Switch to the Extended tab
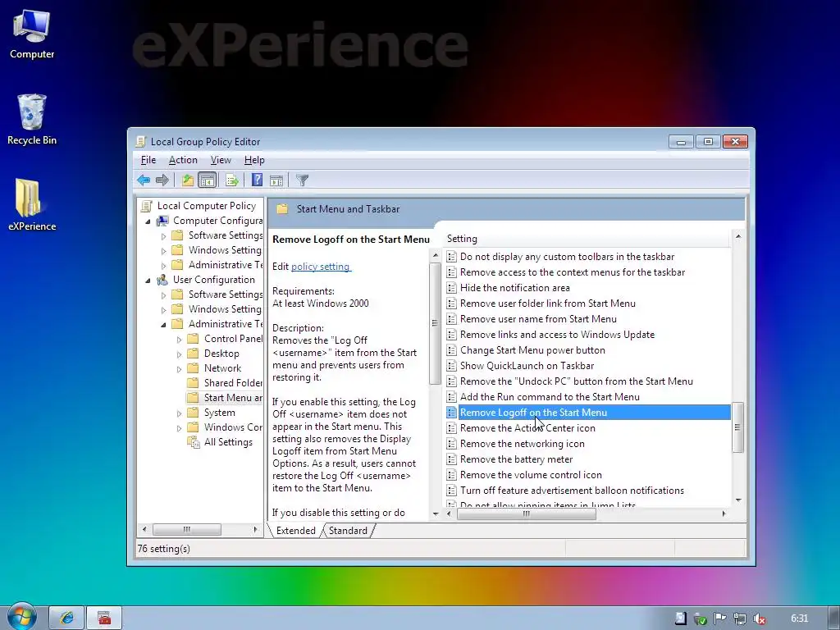840x630 pixels. click(x=295, y=531)
